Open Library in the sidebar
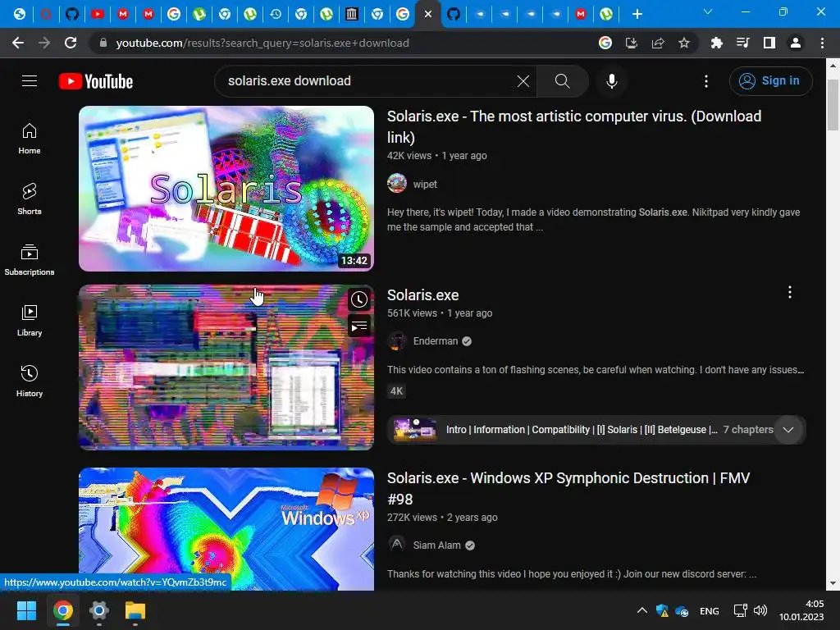840x630 pixels. [30, 321]
